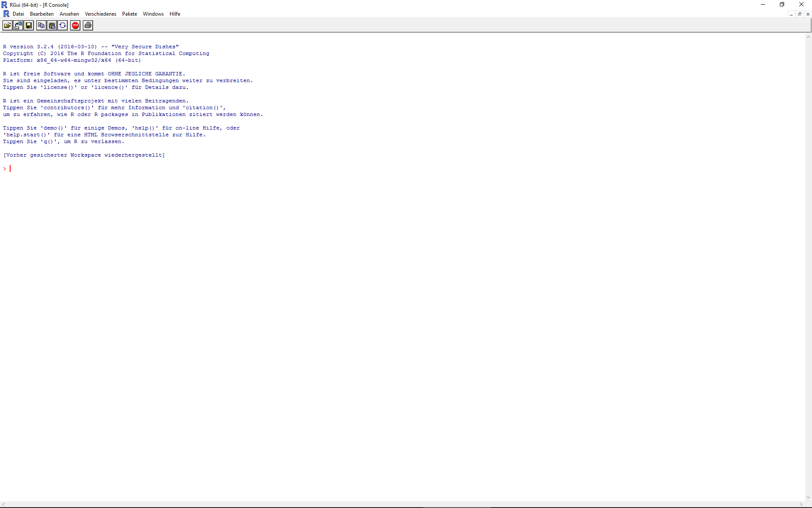812x508 pixels.
Task: Open the Verschiedenes menu
Action: point(100,14)
